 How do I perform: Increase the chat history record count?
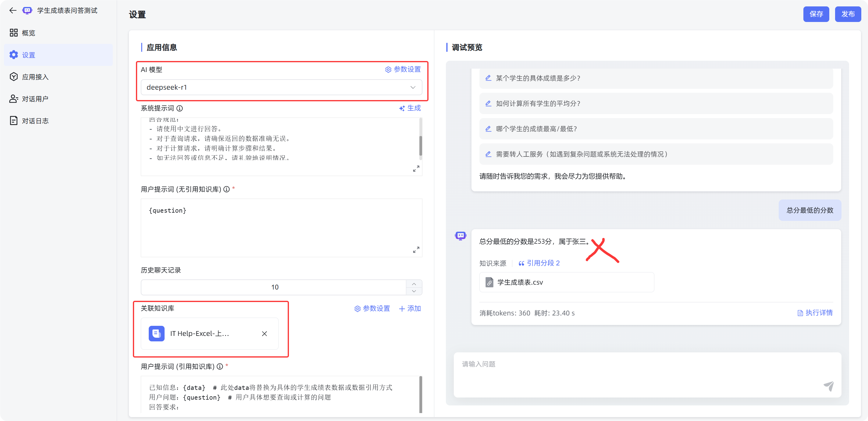[414, 284]
